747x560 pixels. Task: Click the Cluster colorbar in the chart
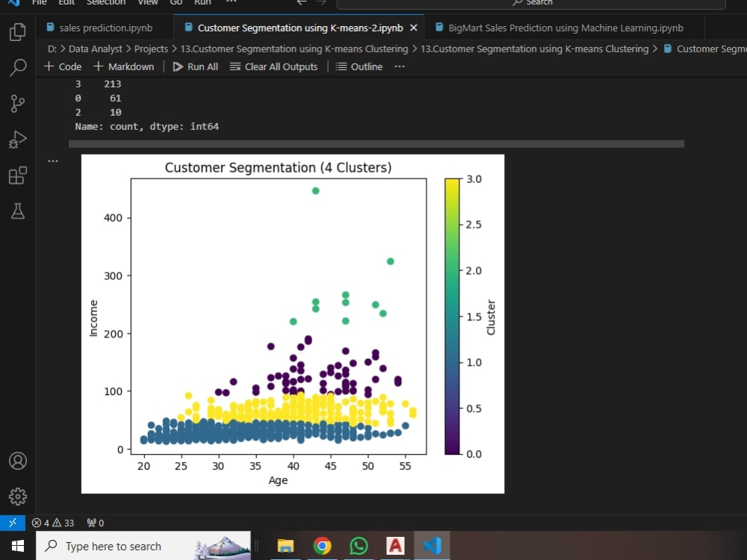tap(452, 316)
